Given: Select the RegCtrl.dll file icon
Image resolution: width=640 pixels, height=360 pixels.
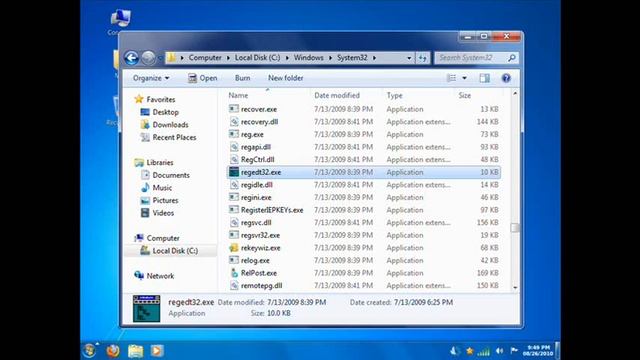Looking at the screenshot, I should [x=233, y=160].
